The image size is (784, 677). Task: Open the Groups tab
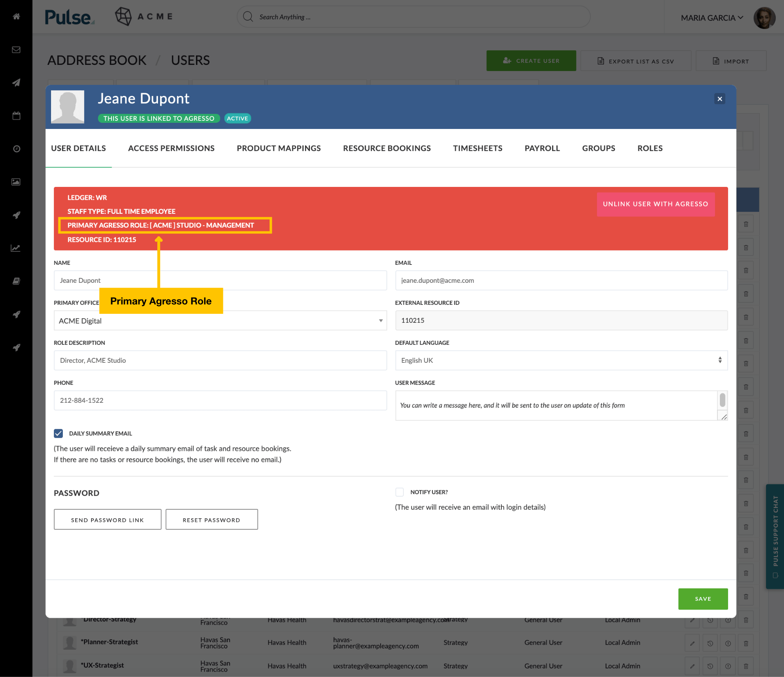[x=598, y=148]
